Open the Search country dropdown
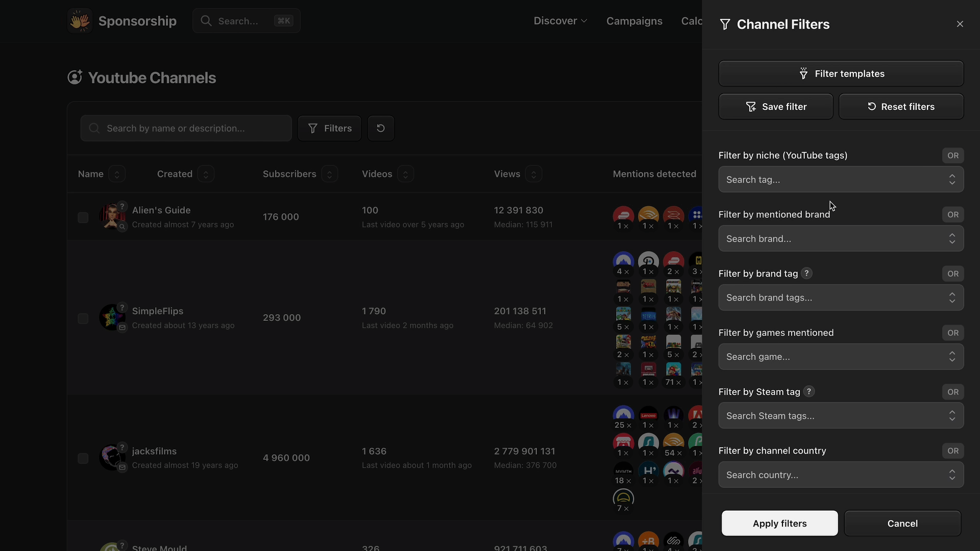This screenshot has width=980, height=551. [841, 475]
